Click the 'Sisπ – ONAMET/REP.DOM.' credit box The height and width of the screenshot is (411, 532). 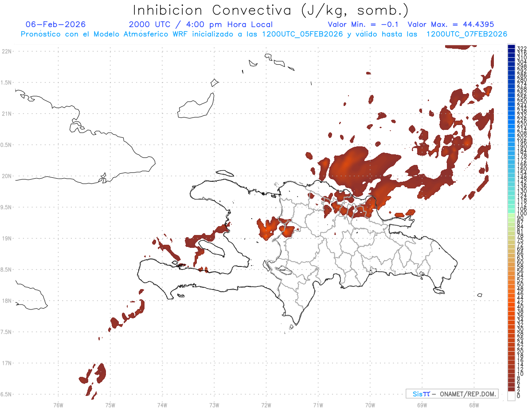coord(452,394)
